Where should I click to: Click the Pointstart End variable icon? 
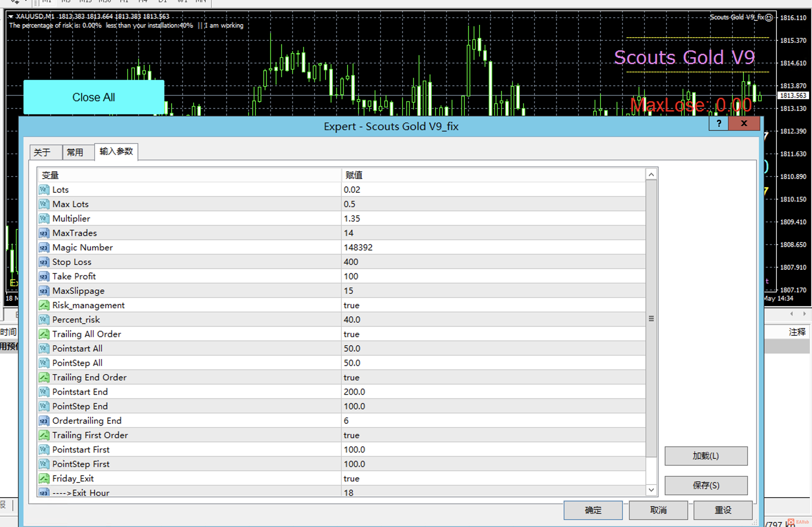coord(44,392)
